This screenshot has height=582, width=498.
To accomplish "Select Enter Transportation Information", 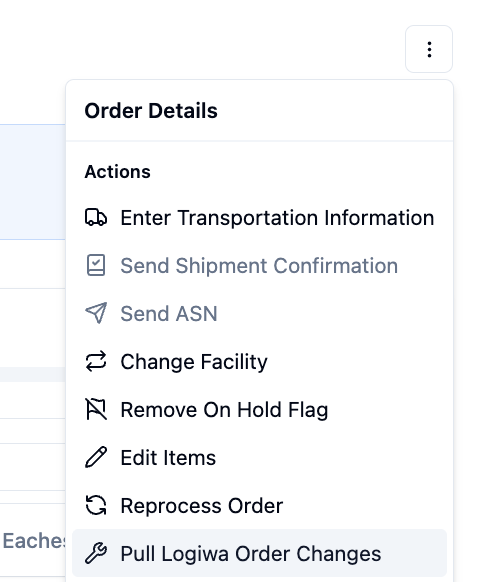I will (x=259, y=218).
